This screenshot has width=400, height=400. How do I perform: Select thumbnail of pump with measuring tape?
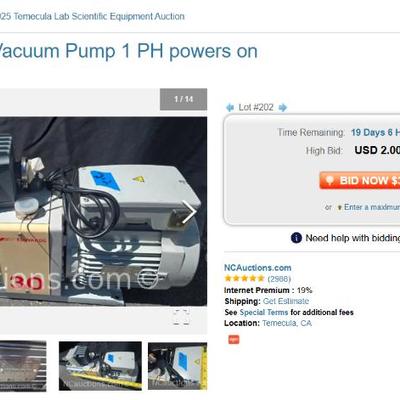pos(100,366)
